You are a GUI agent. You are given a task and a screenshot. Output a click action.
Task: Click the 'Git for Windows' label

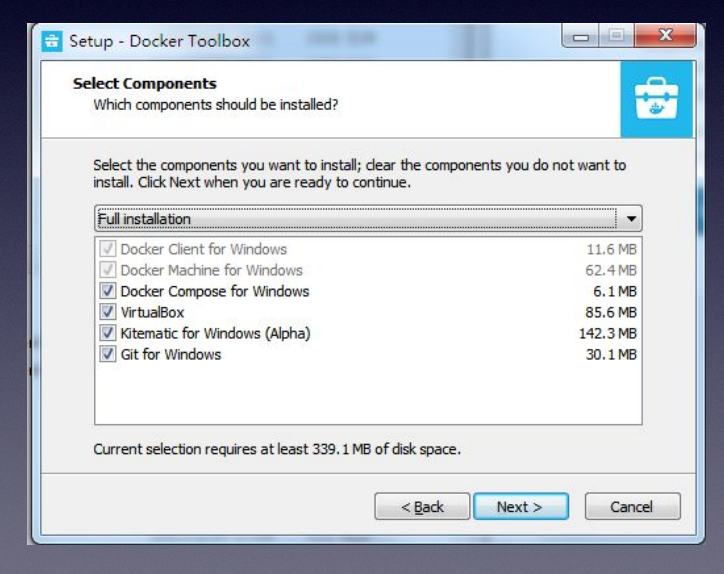coord(171,355)
